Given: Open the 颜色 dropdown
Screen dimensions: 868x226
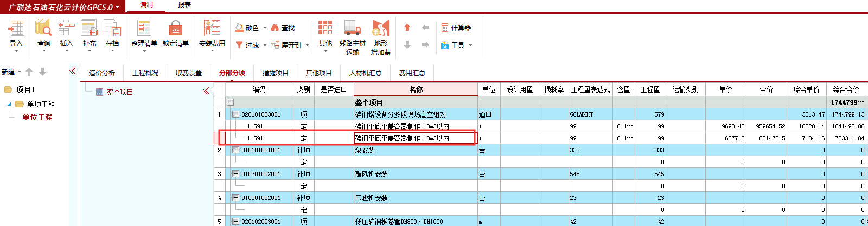Looking at the screenshot, I should [265, 28].
